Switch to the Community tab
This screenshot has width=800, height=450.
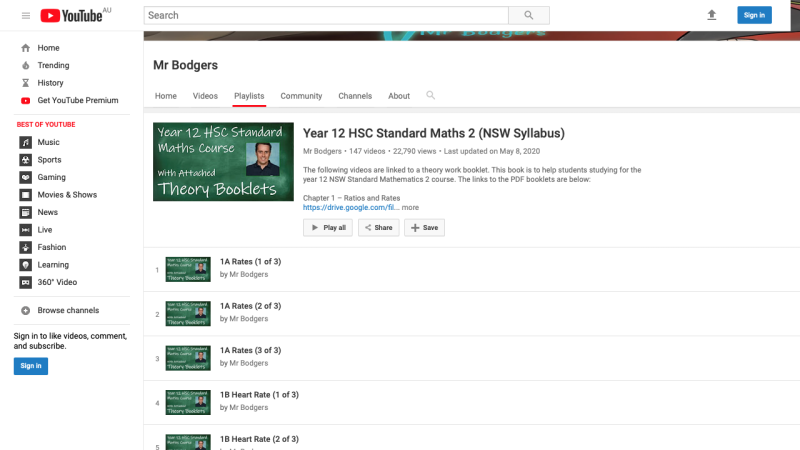point(301,96)
